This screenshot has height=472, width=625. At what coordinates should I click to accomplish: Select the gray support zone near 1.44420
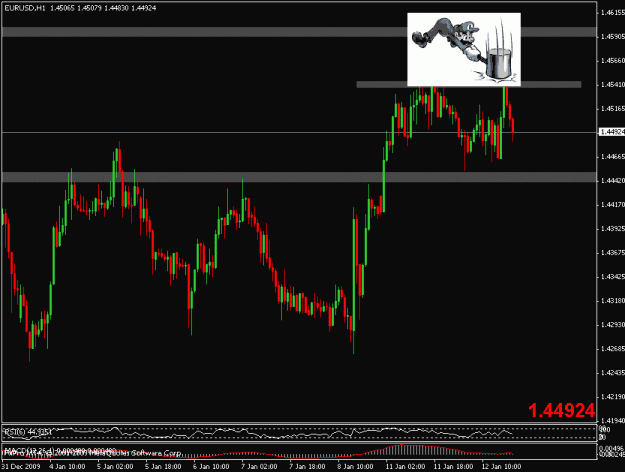299,177
